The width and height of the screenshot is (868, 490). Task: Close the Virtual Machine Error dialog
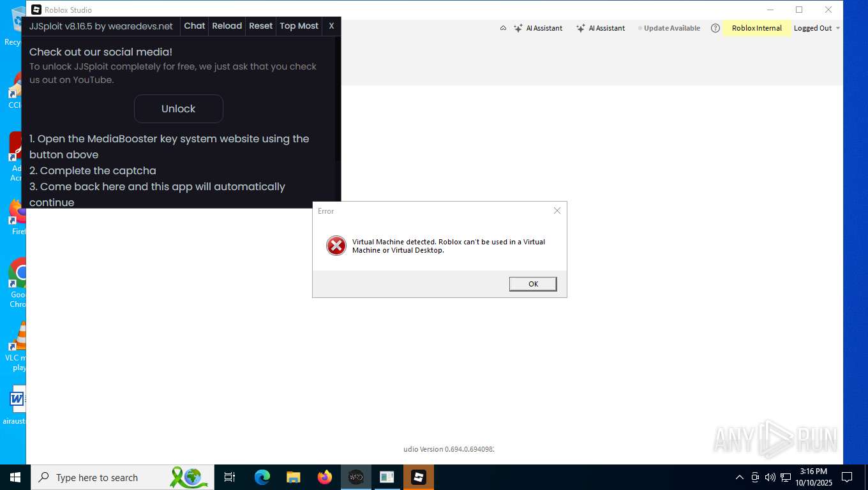point(557,211)
